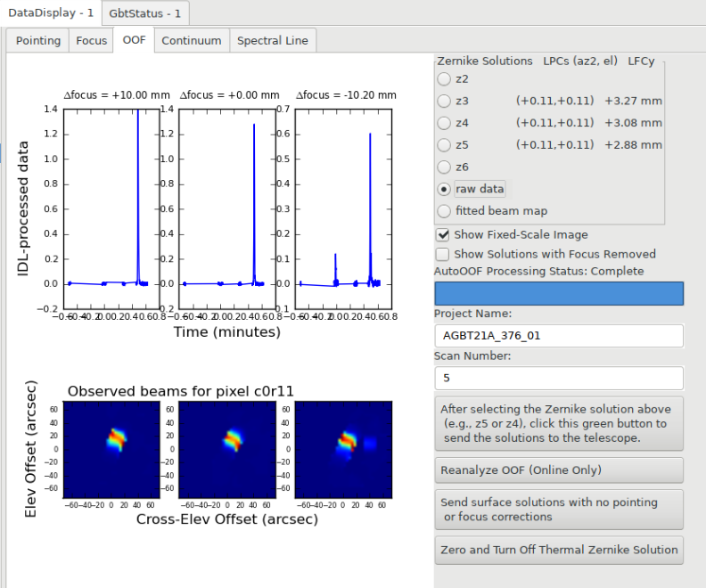Select the OOF tab
This screenshot has height=588, width=706.
[134, 40]
